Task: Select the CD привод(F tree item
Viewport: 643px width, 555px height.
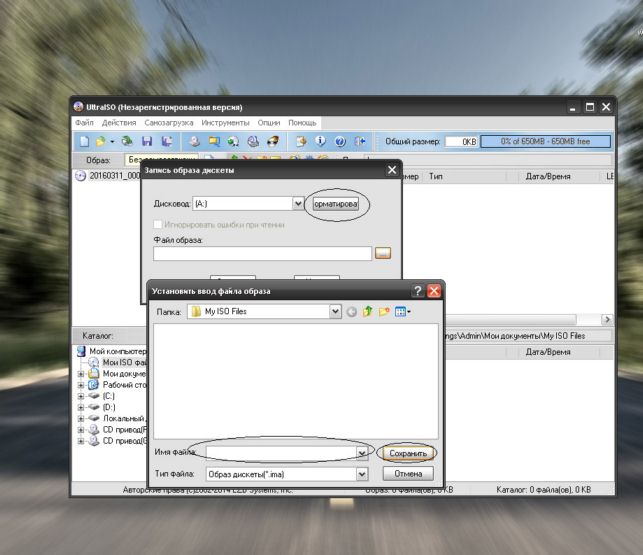Action: (124, 430)
